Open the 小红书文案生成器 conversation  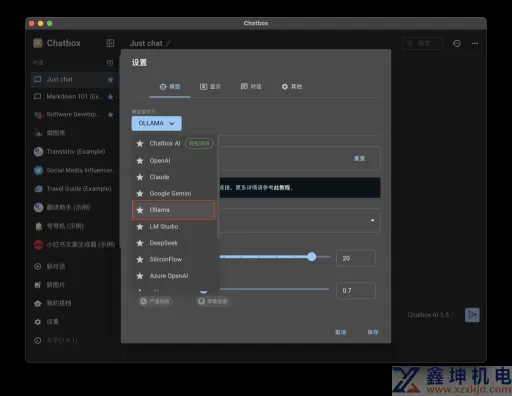[x=74, y=245]
